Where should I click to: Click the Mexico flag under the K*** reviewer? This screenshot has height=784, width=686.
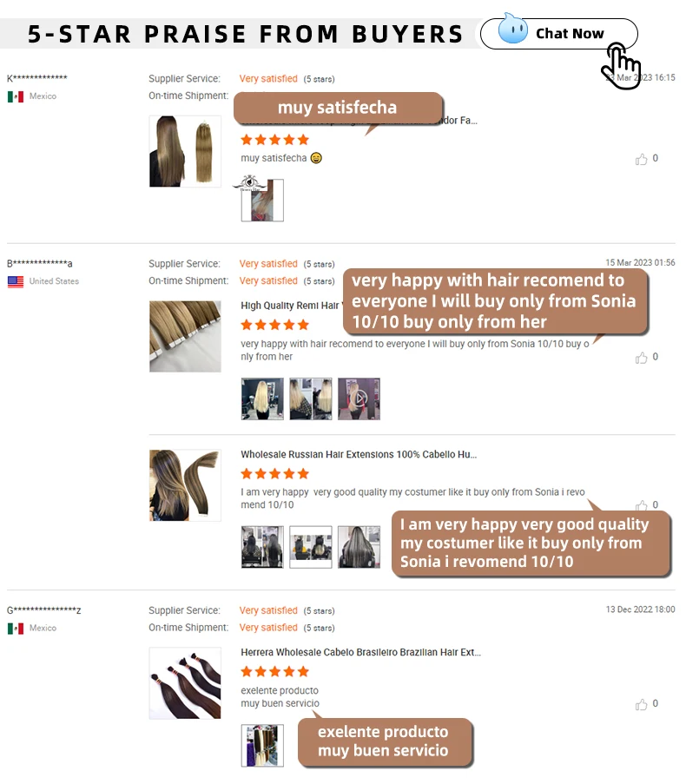pyautogui.click(x=16, y=96)
